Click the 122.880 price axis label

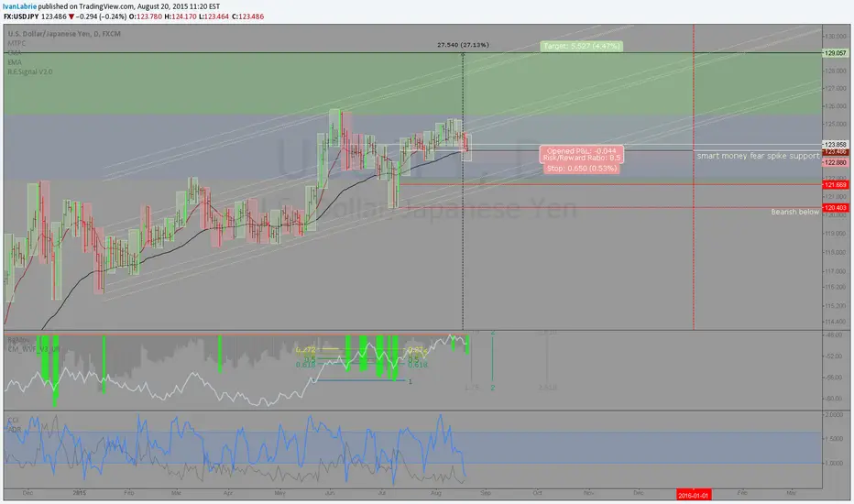(836, 162)
